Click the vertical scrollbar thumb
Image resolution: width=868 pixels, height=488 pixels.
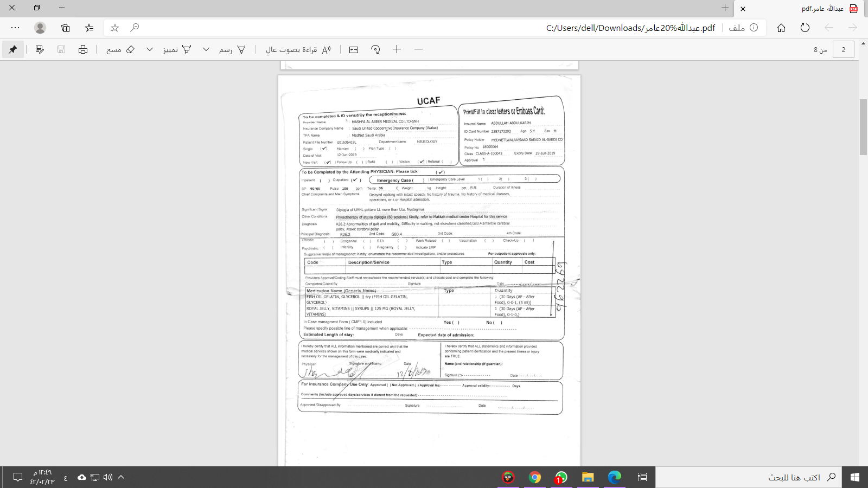[x=864, y=127]
